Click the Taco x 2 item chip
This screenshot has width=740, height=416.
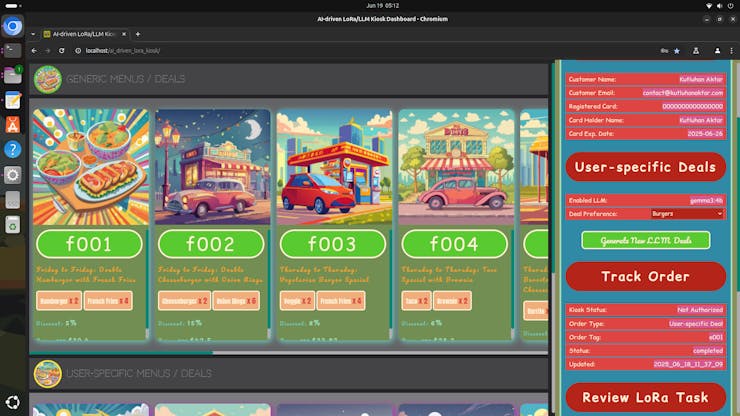point(416,301)
